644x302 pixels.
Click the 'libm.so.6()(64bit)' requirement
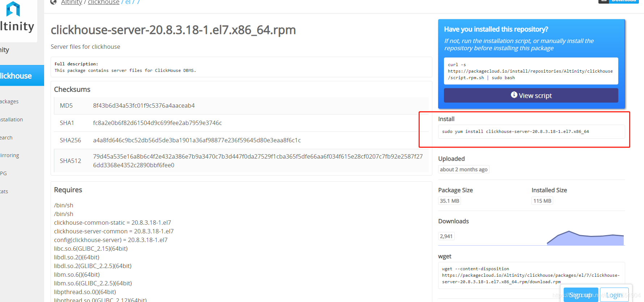[x=77, y=275]
